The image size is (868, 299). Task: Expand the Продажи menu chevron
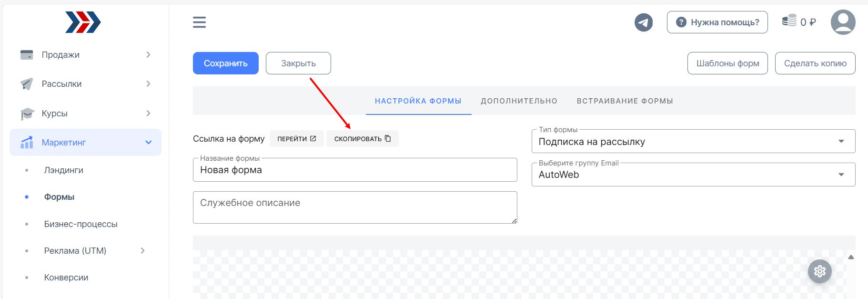point(148,55)
